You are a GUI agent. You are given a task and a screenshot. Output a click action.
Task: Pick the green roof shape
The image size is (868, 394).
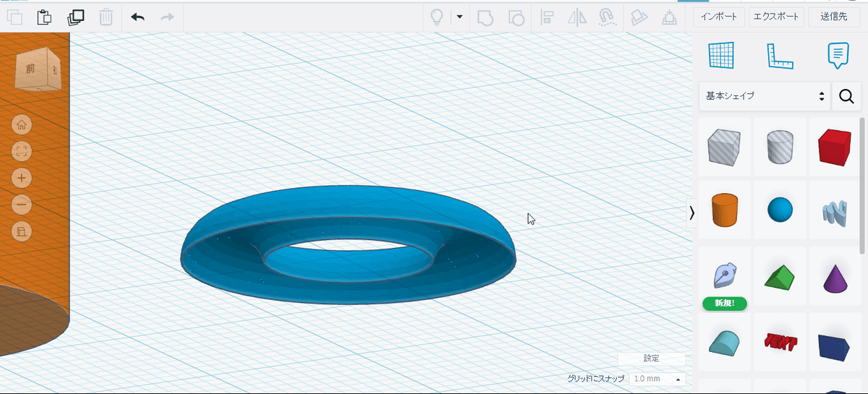coord(780,277)
